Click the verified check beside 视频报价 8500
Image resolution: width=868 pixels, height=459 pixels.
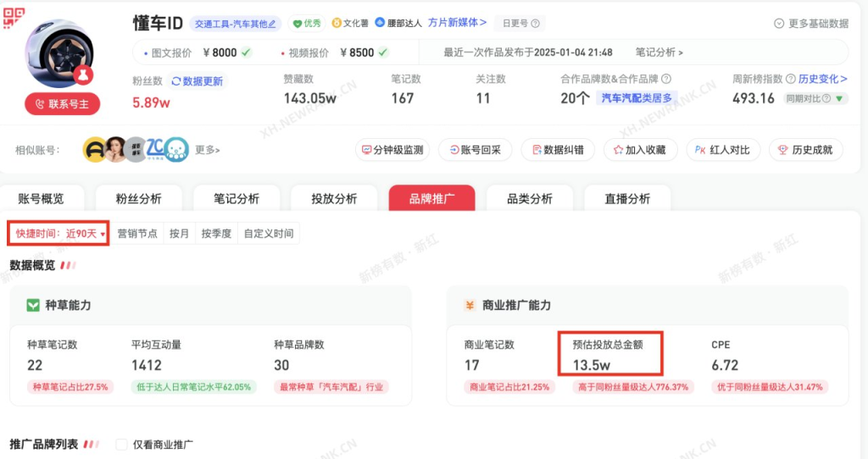pos(383,53)
